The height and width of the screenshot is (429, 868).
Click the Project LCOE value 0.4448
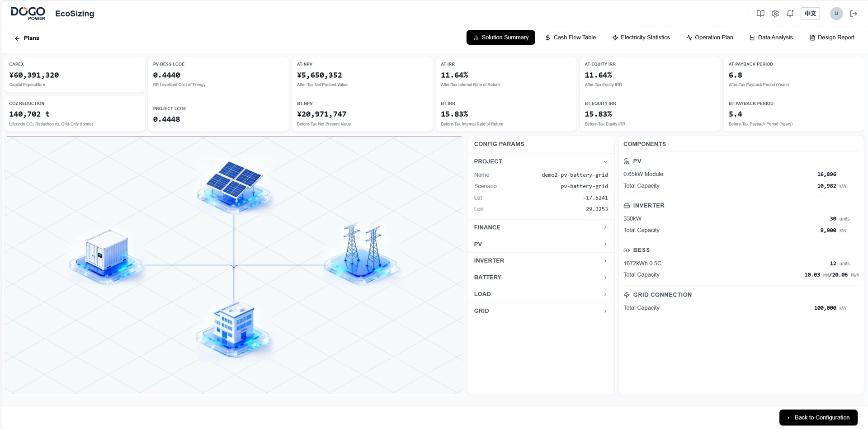(166, 119)
